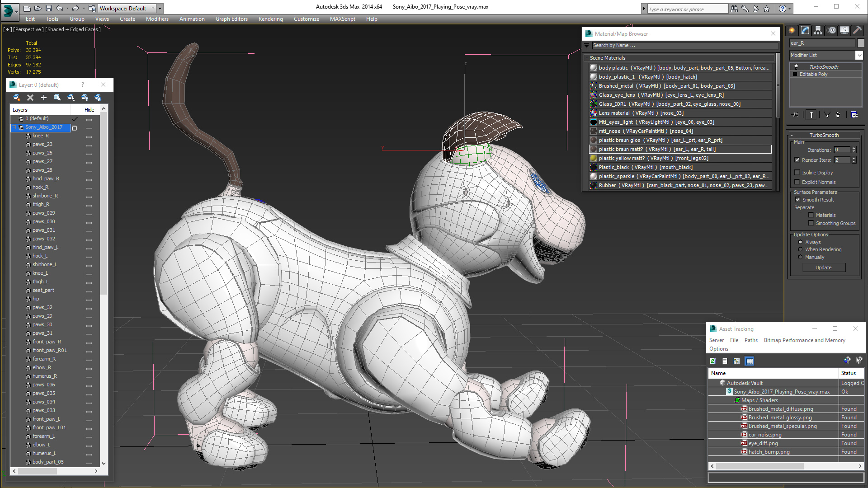The height and width of the screenshot is (488, 868).
Task: Click the Project Folder icon beside Redo
Action: (92, 8)
